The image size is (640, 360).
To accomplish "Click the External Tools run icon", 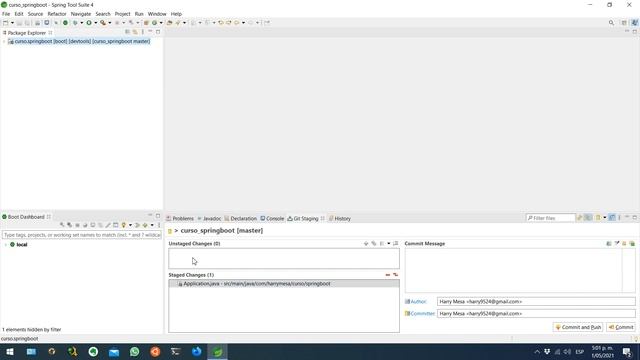I will tap(103, 23).
